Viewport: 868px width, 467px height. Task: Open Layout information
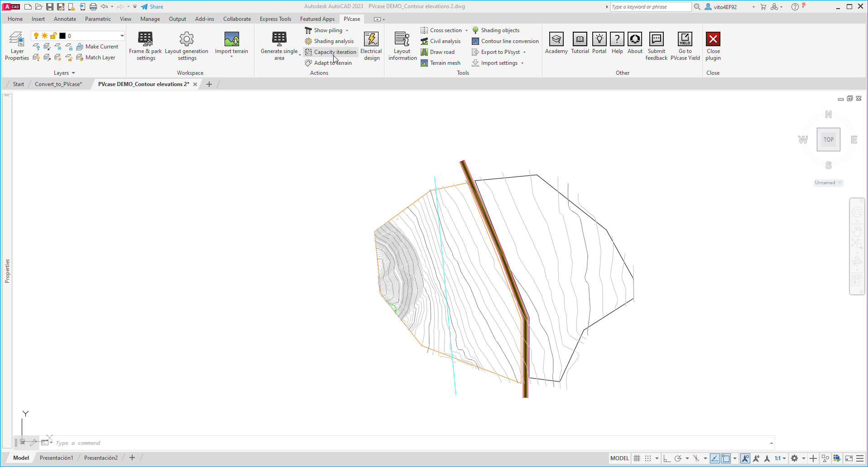(402, 39)
